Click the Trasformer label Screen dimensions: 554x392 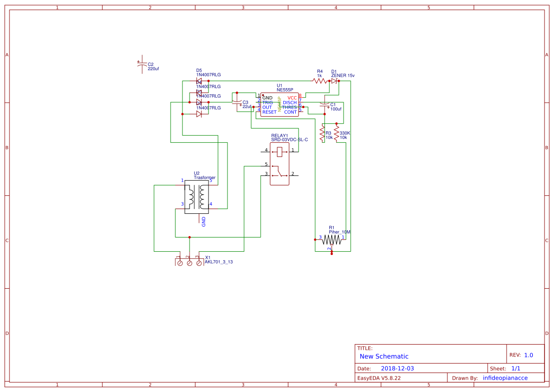(205, 177)
